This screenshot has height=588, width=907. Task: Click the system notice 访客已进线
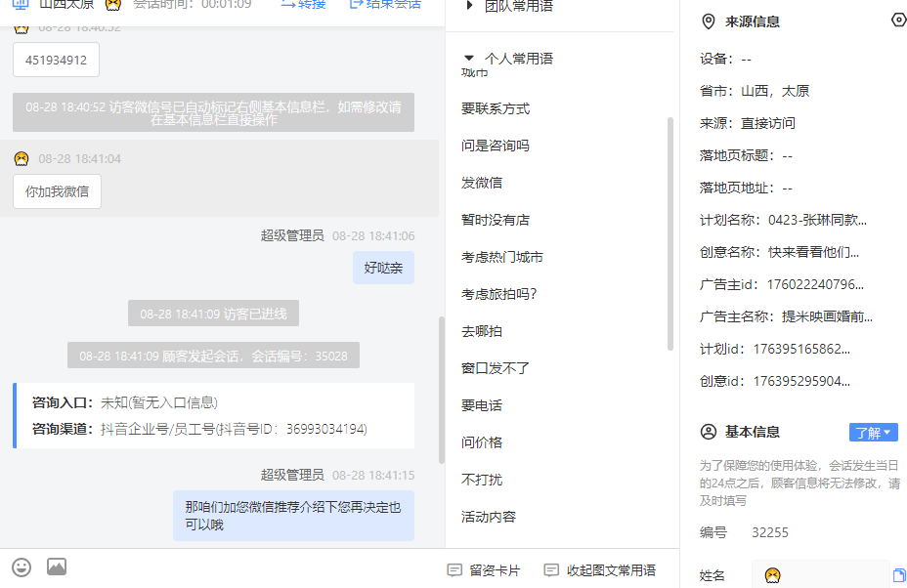pyautogui.click(x=213, y=314)
